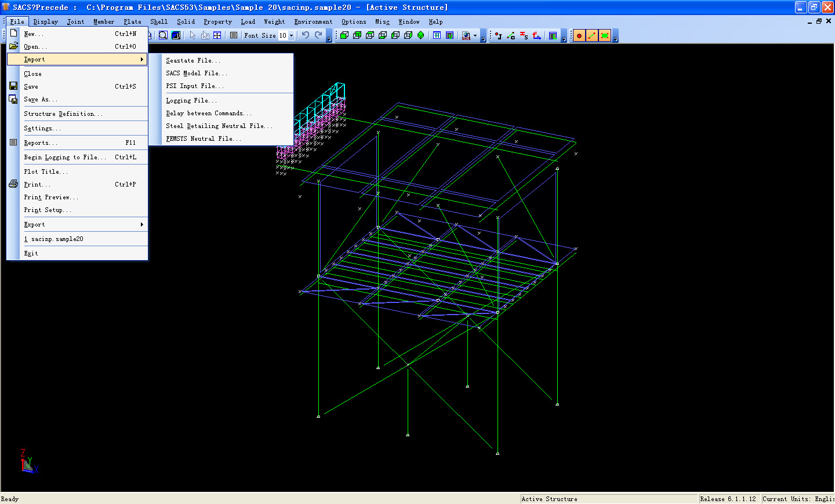
Task: Click the red section 'S' toolbar icon
Action: click(524, 35)
